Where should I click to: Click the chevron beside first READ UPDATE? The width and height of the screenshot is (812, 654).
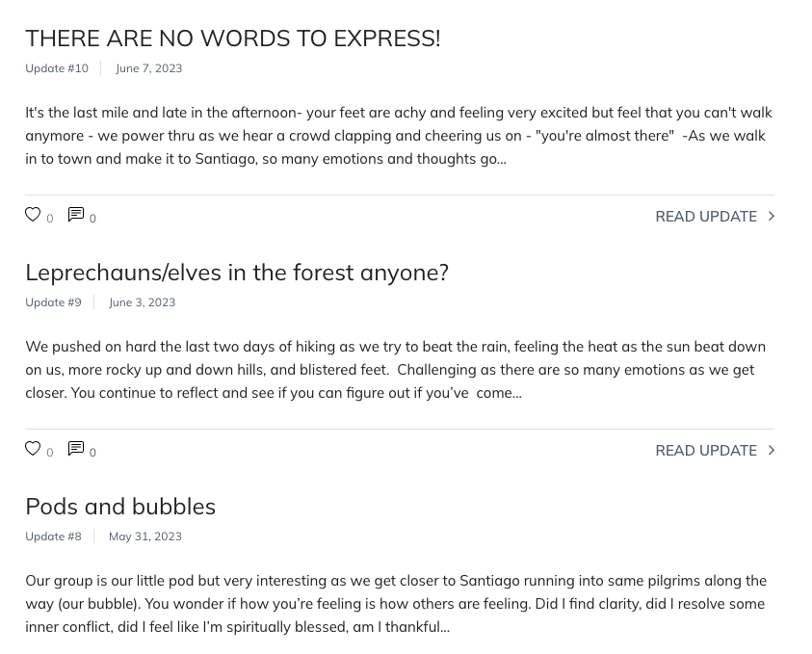click(772, 217)
